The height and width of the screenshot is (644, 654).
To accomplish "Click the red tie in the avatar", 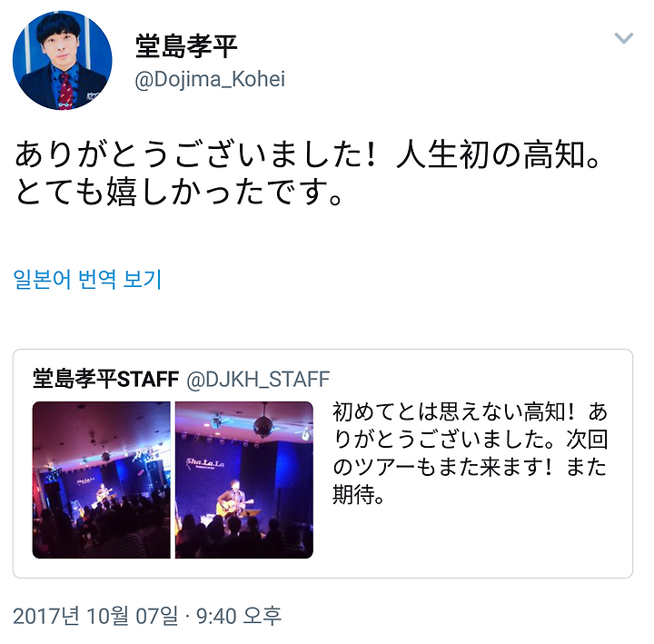I will (x=65, y=91).
